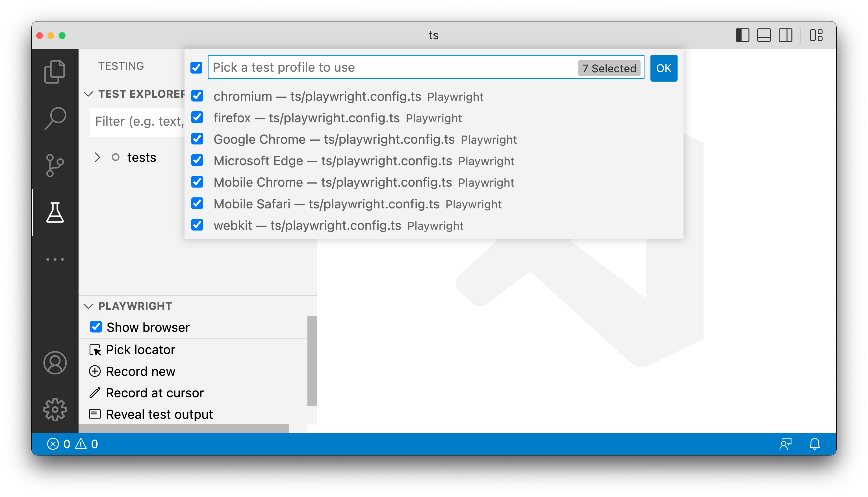Click the Record new action
Screen dimensions: 868x497
coord(140,371)
